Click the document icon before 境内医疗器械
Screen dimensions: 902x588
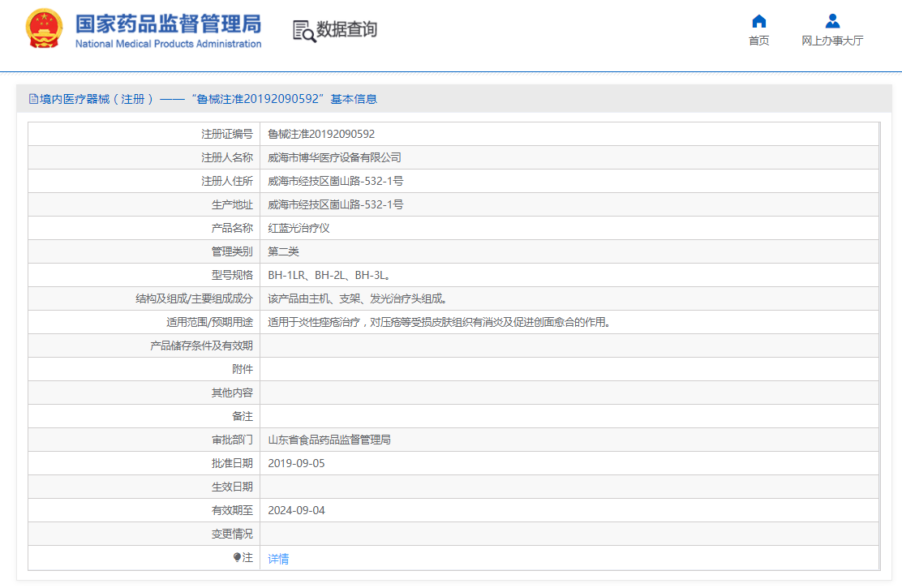(x=33, y=99)
